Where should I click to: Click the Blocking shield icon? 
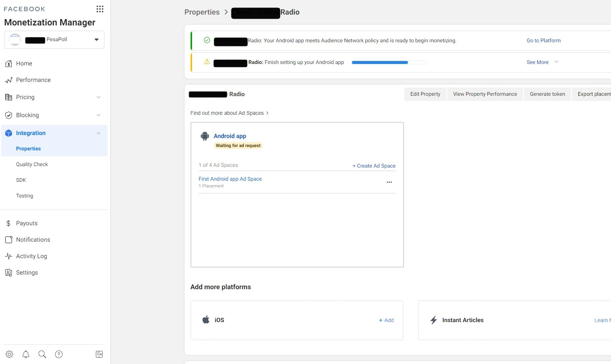[x=9, y=115]
